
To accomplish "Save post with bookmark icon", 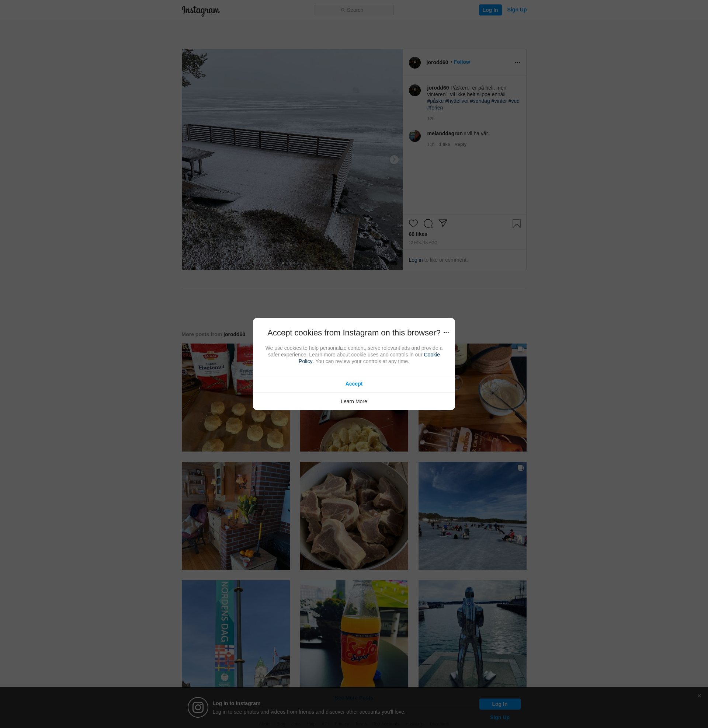I will [x=516, y=223].
